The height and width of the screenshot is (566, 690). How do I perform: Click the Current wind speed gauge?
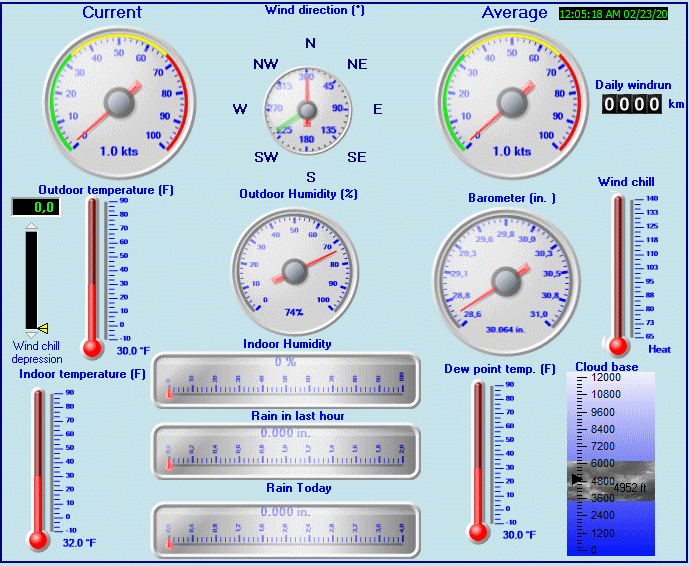[118, 102]
